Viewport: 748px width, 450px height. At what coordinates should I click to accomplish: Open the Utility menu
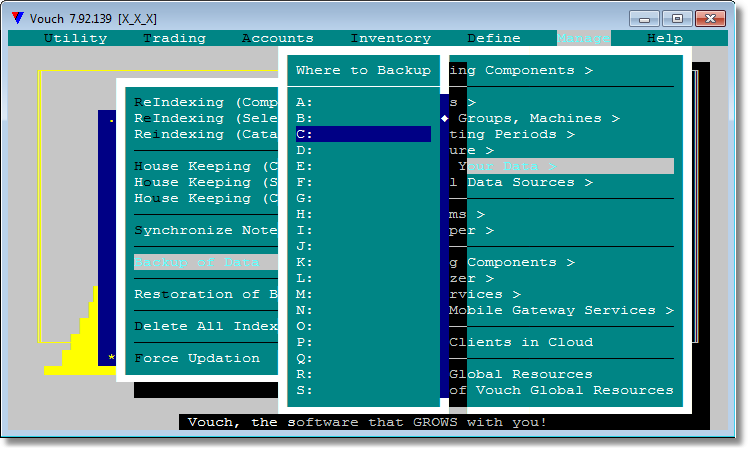coord(75,38)
